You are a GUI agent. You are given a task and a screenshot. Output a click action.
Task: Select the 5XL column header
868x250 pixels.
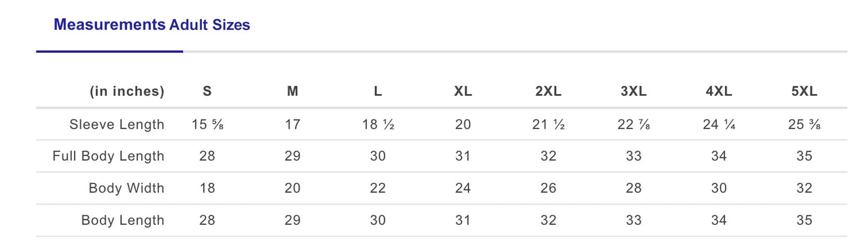[x=804, y=92]
